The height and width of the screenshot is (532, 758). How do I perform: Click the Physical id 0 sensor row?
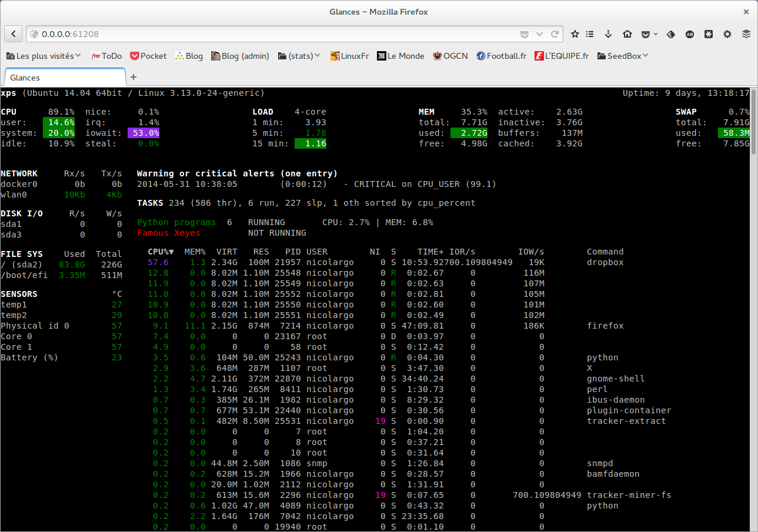tap(61, 326)
